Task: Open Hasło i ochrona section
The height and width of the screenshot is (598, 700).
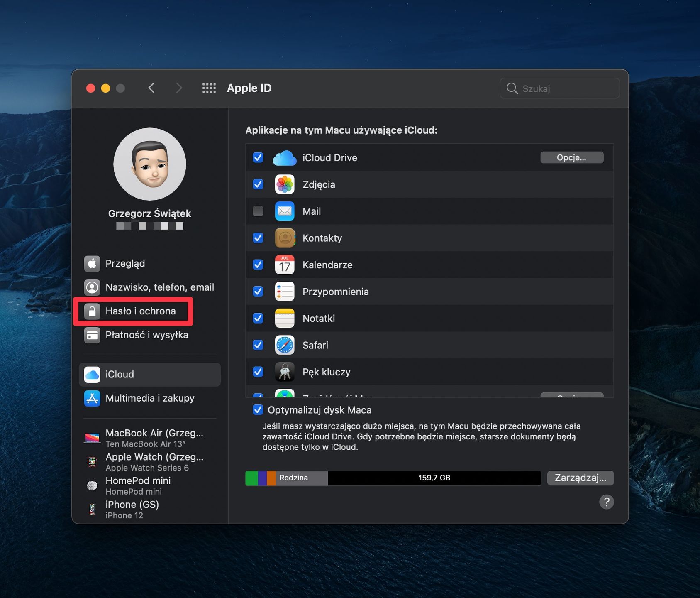Action: coord(149,311)
